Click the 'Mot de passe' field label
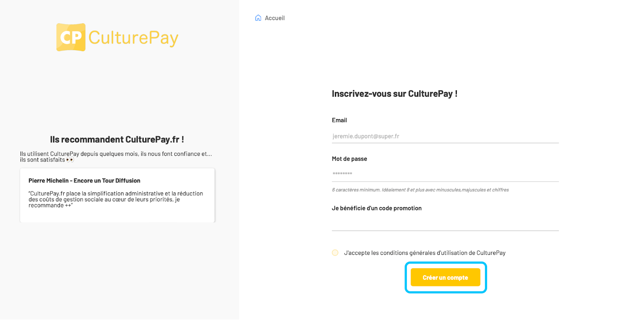 349,159
